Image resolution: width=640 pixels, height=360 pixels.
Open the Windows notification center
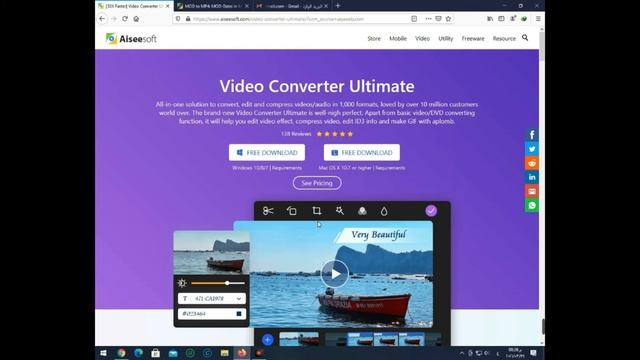click(x=533, y=353)
